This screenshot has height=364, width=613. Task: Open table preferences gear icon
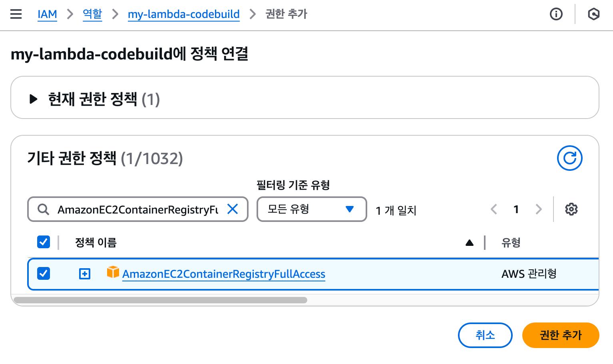pos(571,209)
